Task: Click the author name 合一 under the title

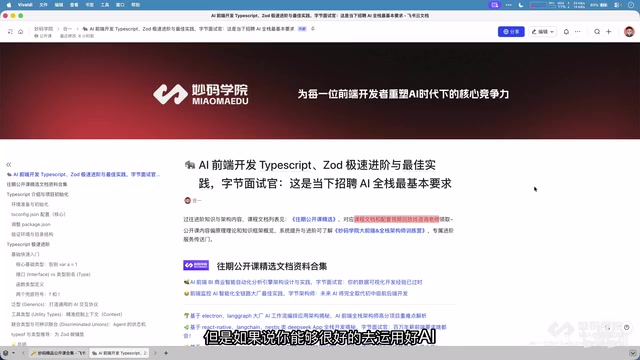Action: pyautogui.click(x=197, y=201)
